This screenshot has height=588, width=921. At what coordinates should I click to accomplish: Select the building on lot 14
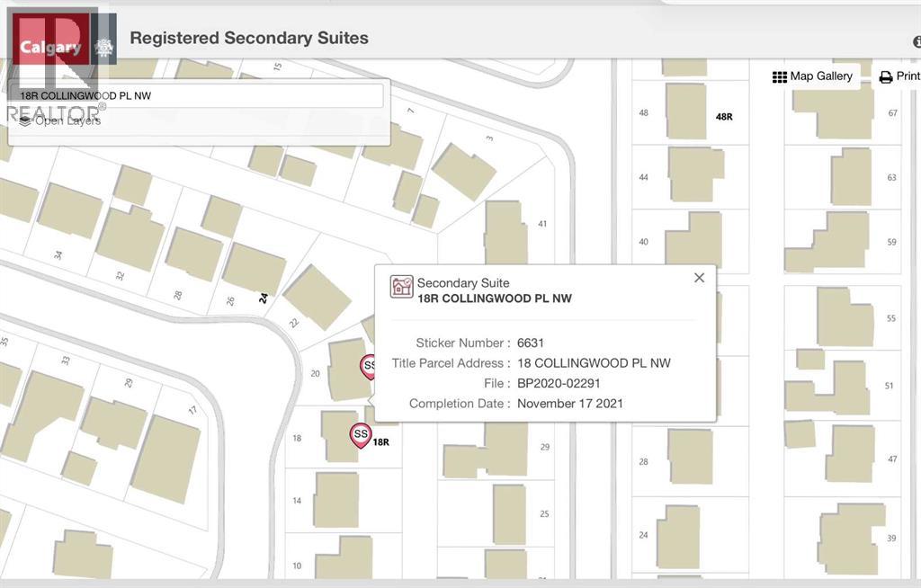tap(336, 500)
